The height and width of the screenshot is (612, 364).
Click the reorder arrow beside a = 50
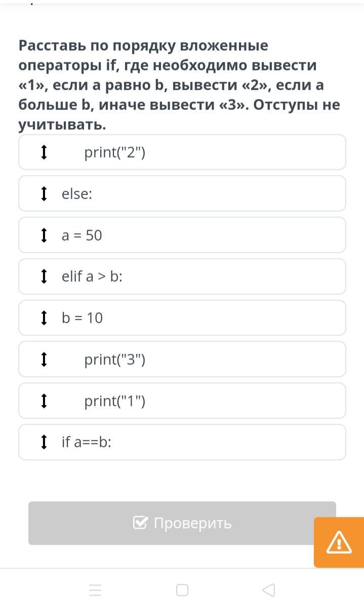(x=44, y=235)
